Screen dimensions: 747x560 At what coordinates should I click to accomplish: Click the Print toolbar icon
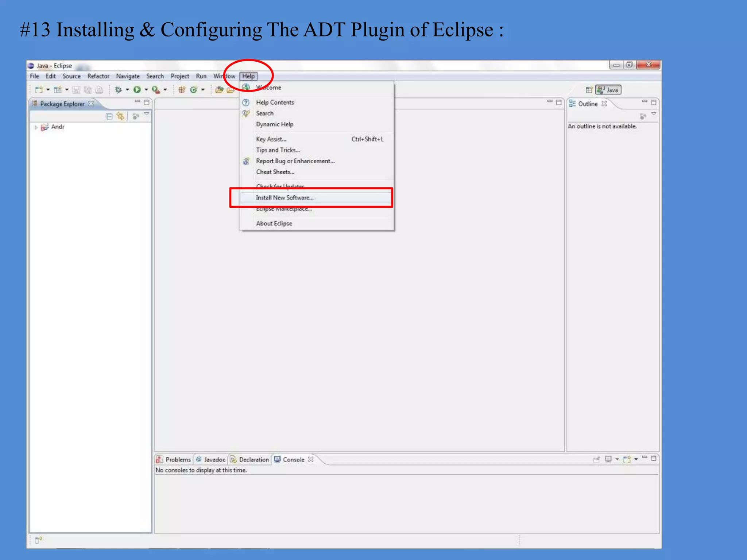pyautogui.click(x=99, y=90)
